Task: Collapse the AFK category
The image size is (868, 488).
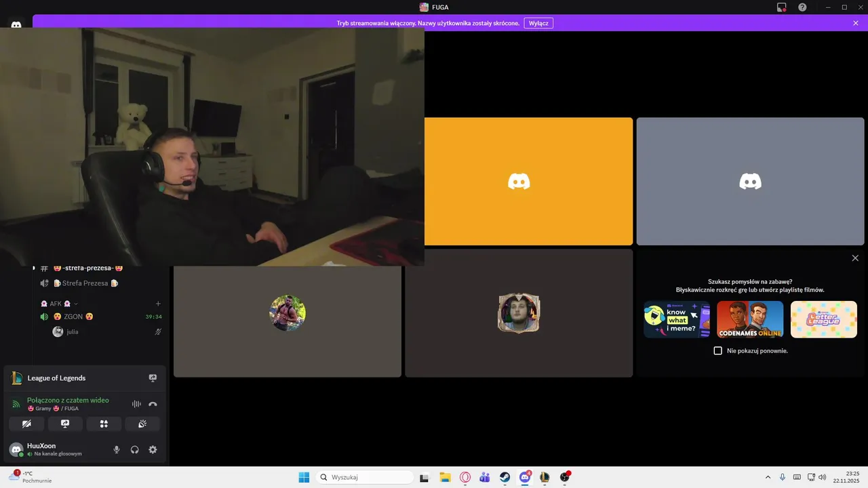Action: click(58, 304)
